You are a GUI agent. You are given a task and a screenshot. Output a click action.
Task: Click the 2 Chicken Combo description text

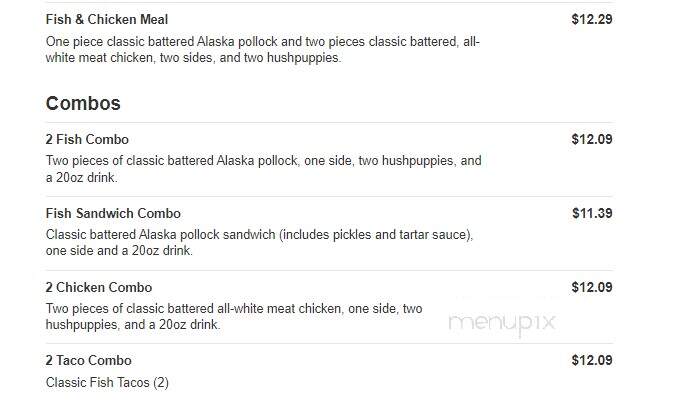[x=234, y=317]
